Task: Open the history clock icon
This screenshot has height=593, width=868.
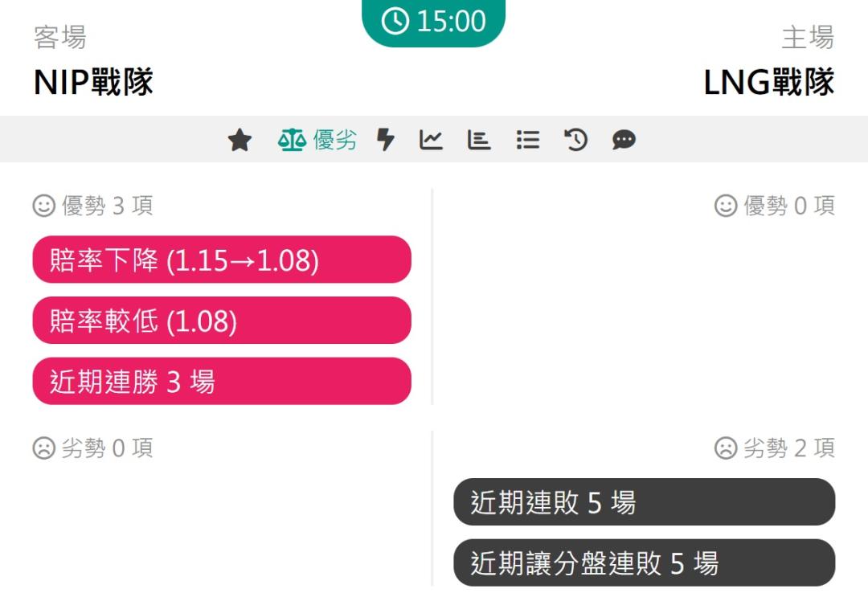Action: click(x=575, y=140)
